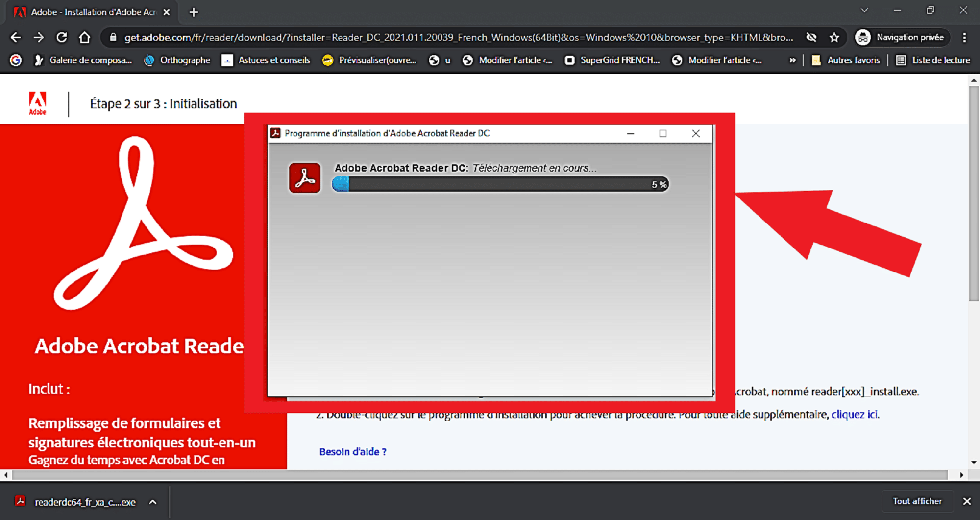Go forward to the next page

[x=39, y=37]
